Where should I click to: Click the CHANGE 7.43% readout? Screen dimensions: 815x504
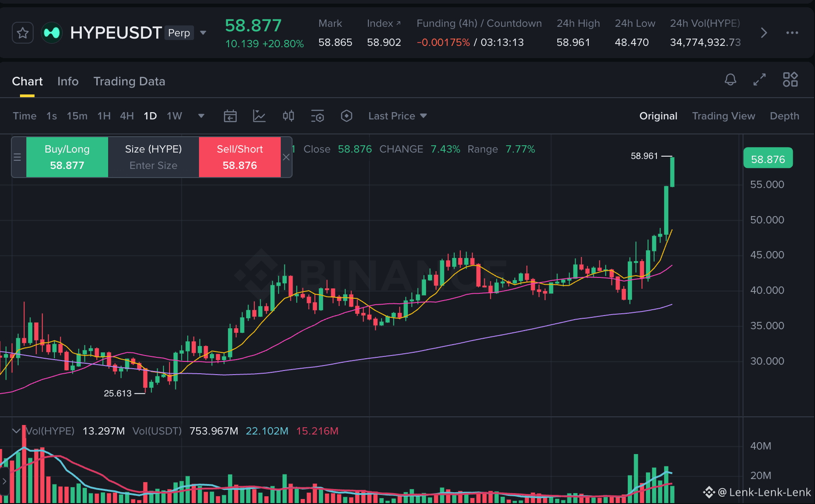tap(420, 149)
